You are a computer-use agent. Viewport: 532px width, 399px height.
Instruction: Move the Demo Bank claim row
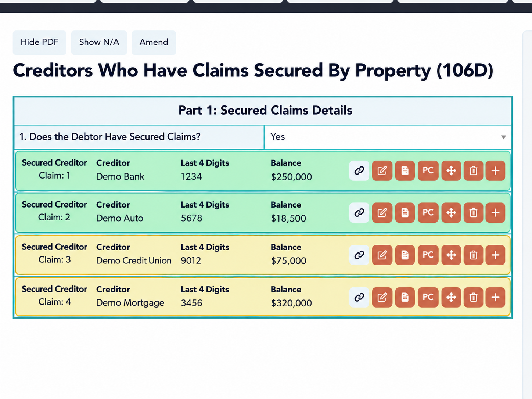pos(451,170)
